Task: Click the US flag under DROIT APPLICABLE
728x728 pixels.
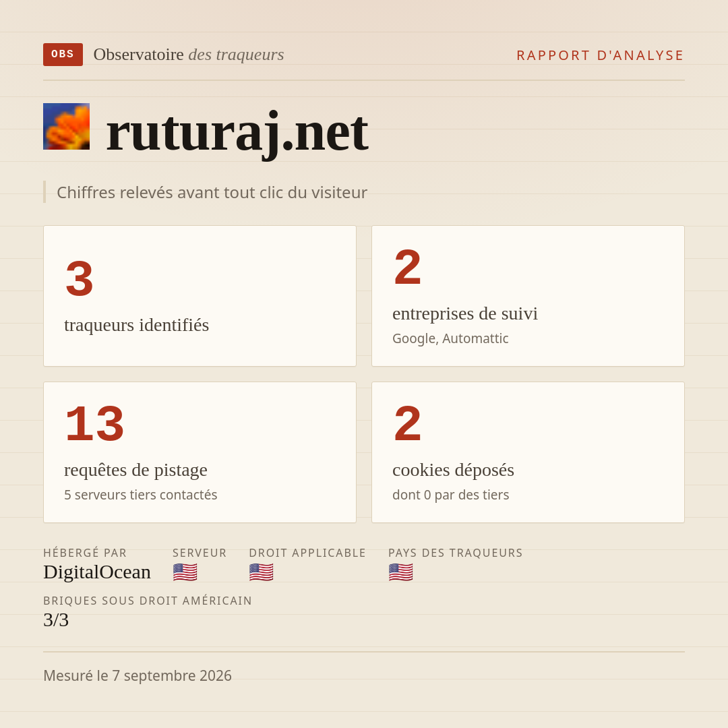Action: click(x=262, y=572)
